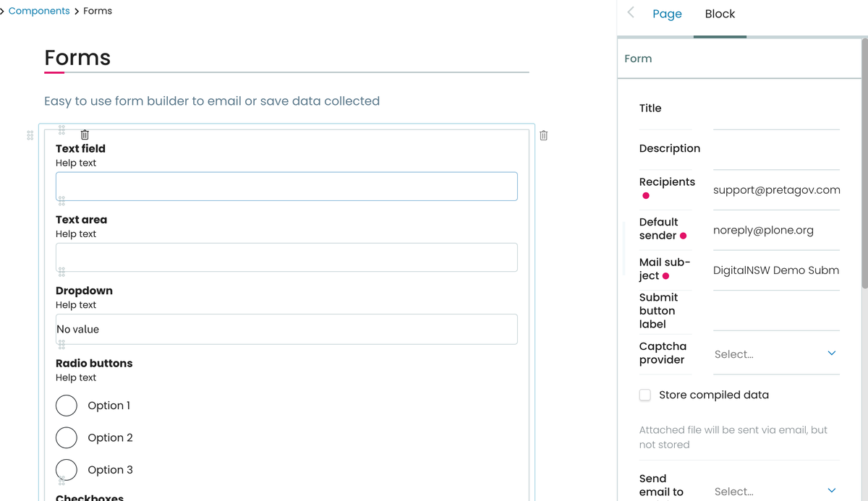Click the 'Dropdown' field label
868x501 pixels.
[x=84, y=291]
